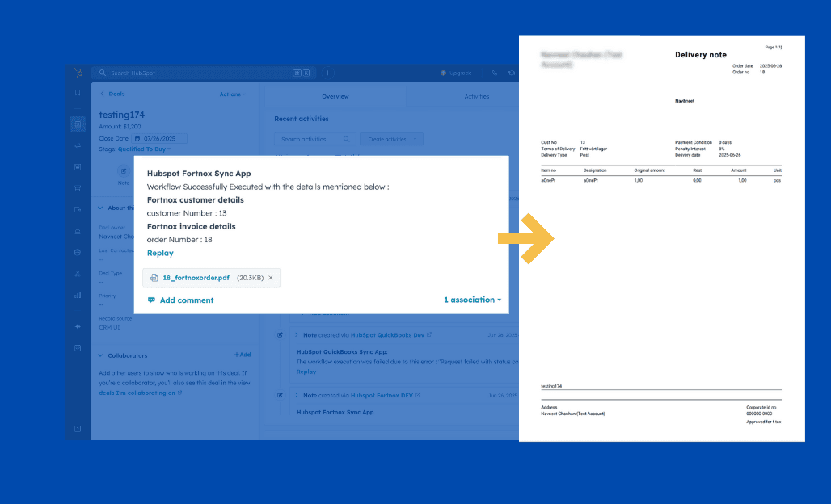
Task: Open 18_fortnoxorder.pdf attachment
Action: (x=196, y=278)
